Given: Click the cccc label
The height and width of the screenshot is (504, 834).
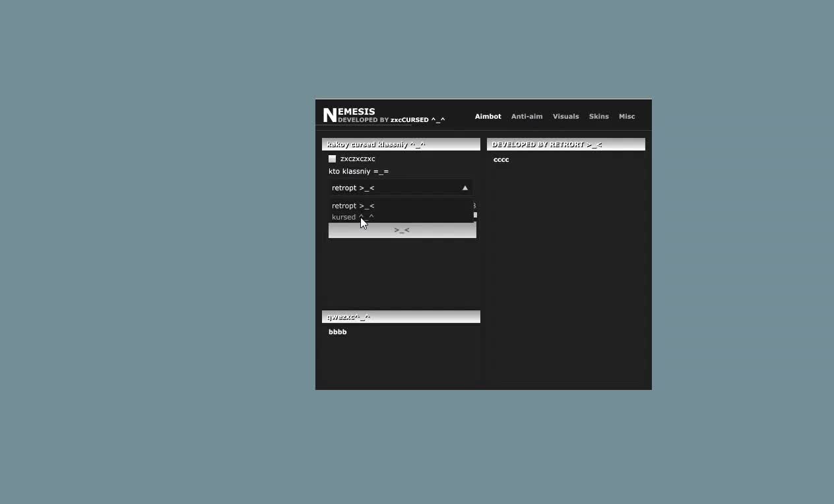Looking at the screenshot, I should pyautogui.click(x=501, y=159).
